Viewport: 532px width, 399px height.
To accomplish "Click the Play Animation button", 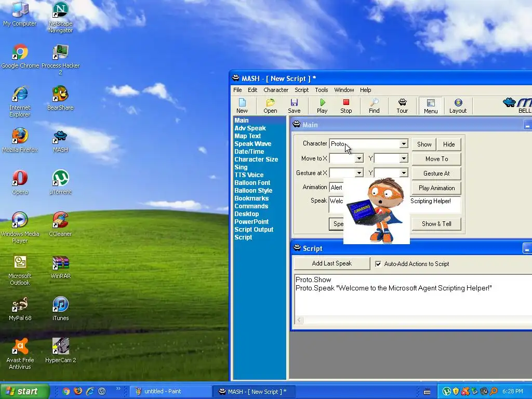I will [436, 188].
